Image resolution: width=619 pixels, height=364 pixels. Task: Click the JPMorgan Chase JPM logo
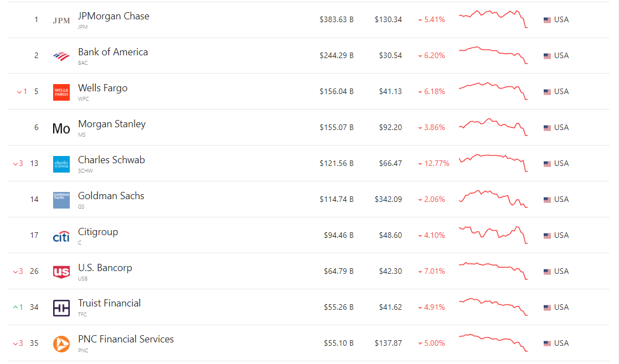pos(61,19)
